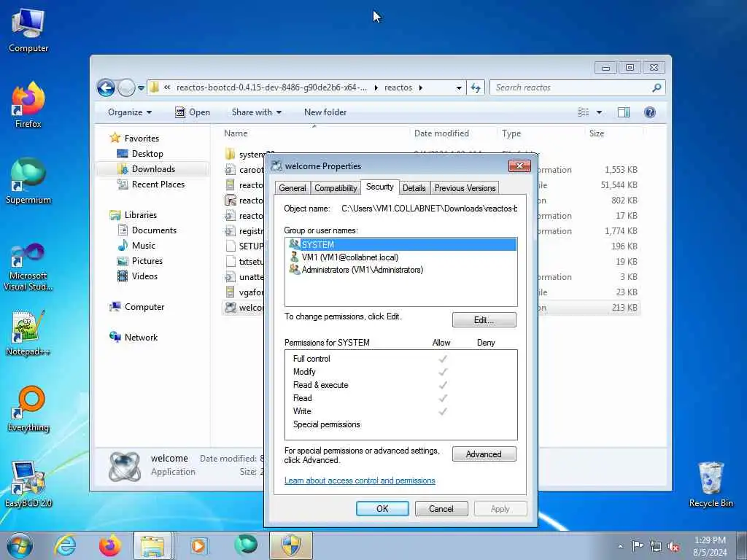
Task: Open Supermium from the taskbar
Action: click(245, 545)
